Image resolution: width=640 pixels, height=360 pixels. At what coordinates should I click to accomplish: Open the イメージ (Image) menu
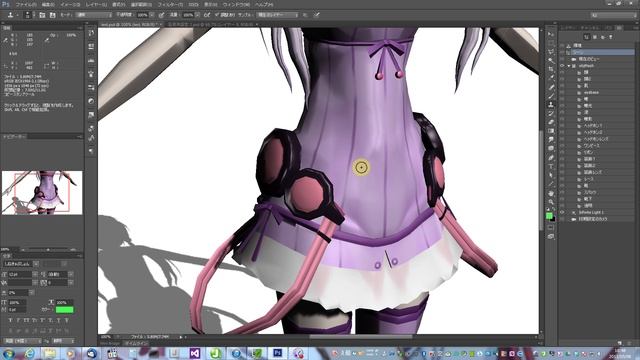coord(70,4)
